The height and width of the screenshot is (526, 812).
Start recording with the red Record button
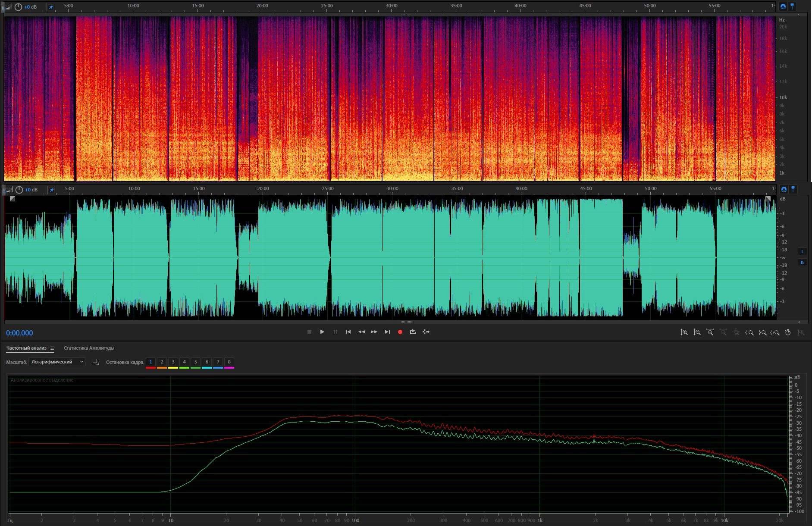400,332
